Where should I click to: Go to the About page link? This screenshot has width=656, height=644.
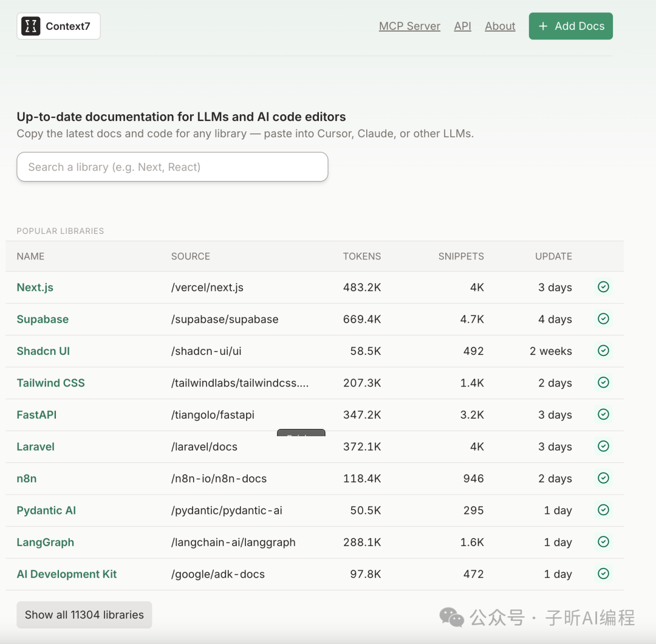click(x=500, y=26)
